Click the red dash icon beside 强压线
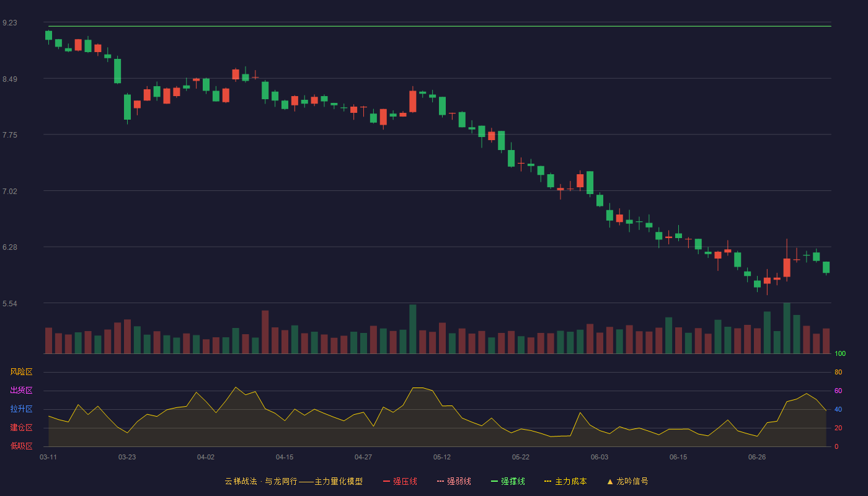 pos(386,481)
